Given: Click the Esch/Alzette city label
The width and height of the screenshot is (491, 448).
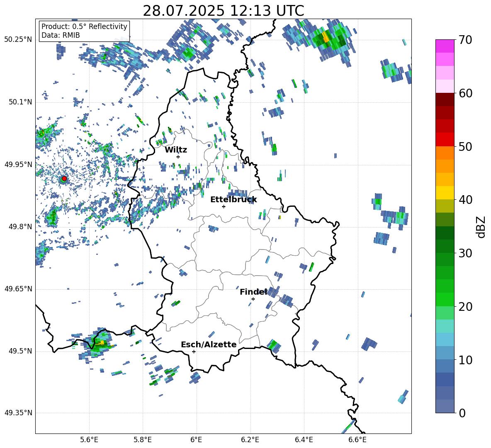Looking at the screenshot, I should (x=209, y=345).
